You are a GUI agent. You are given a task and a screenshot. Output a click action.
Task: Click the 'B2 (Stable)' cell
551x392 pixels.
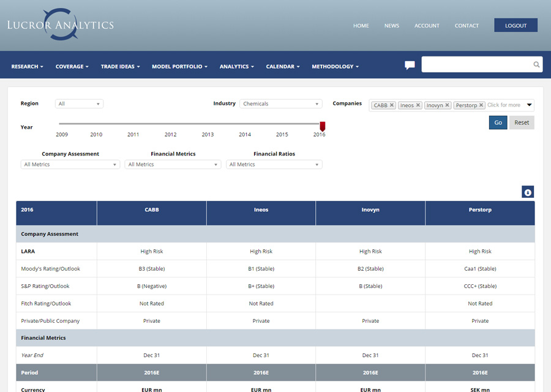tap(370, 269)
